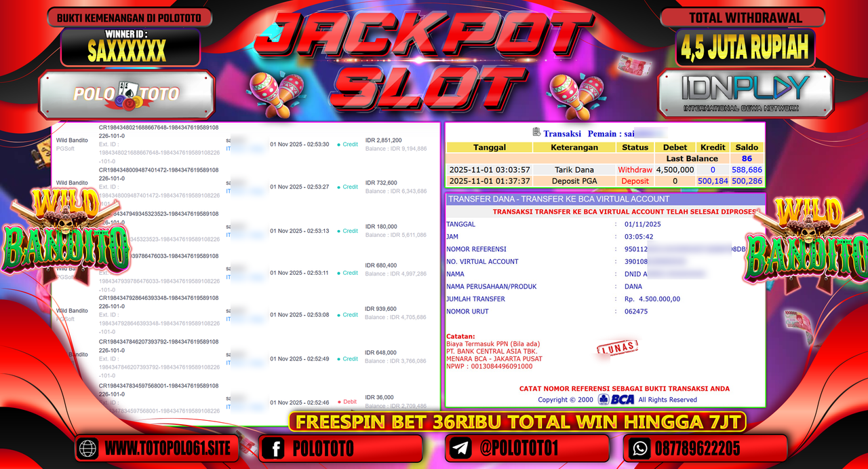Select the 2025-11-01 01:37:37 date cell
This screenshot has height=469, width=868.
click(489, 181)
